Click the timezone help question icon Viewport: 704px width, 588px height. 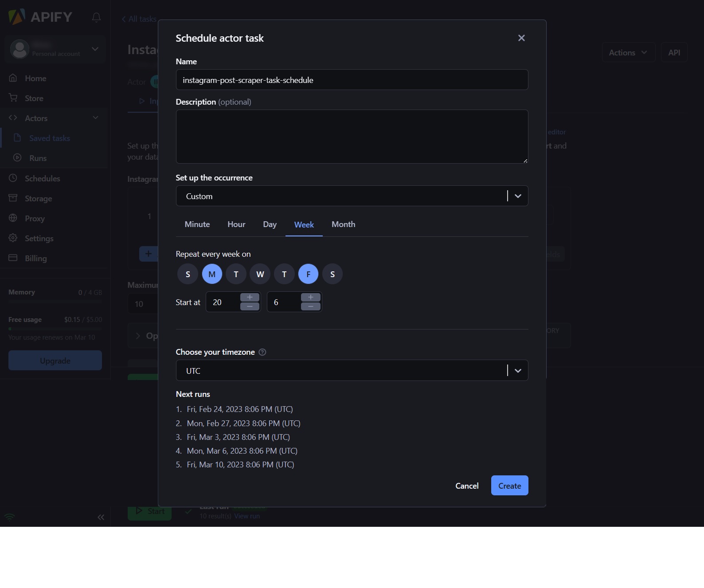262,352
